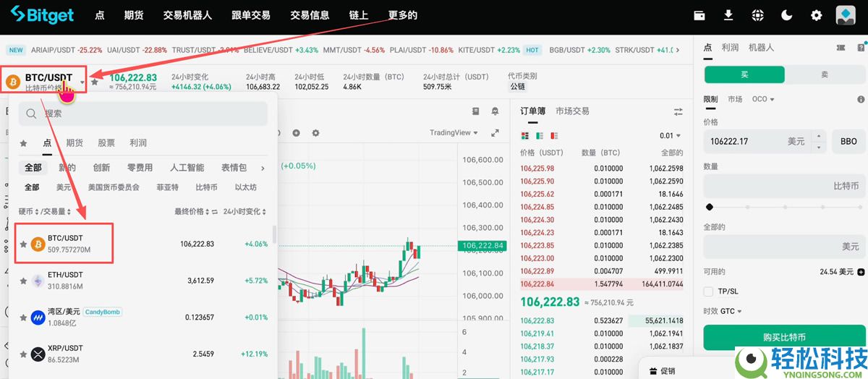The width and height of the screenshot is (868, 379).
Task: Open the OCO order type dropdown
Action: 763,99
